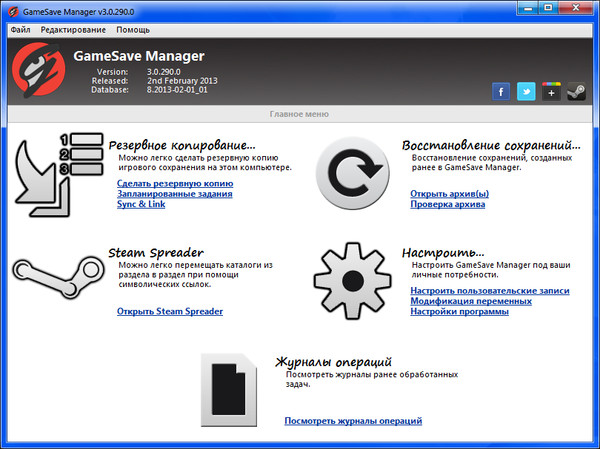Open the Помощь menu
Viewport: 600px width, 449px height.
pos(133,30)
